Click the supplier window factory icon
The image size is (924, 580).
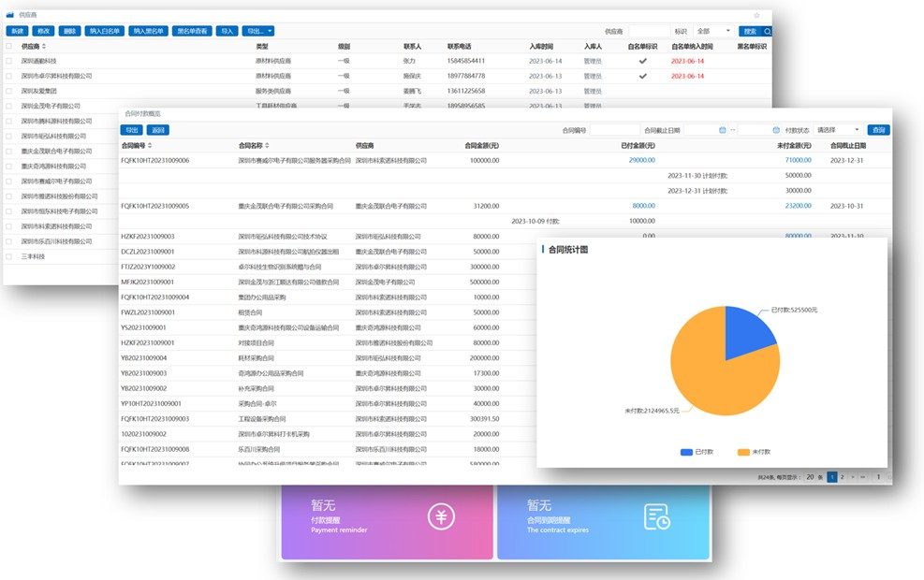10,15
